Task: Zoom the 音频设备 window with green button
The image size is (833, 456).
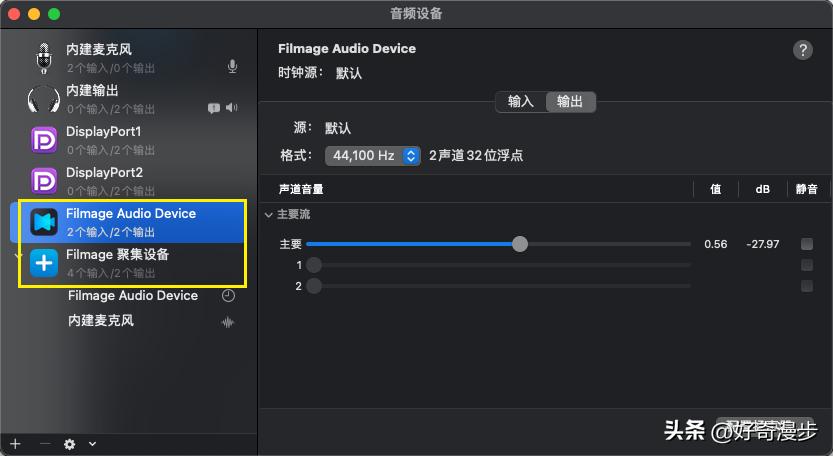Action: click(x=54, y=14)
